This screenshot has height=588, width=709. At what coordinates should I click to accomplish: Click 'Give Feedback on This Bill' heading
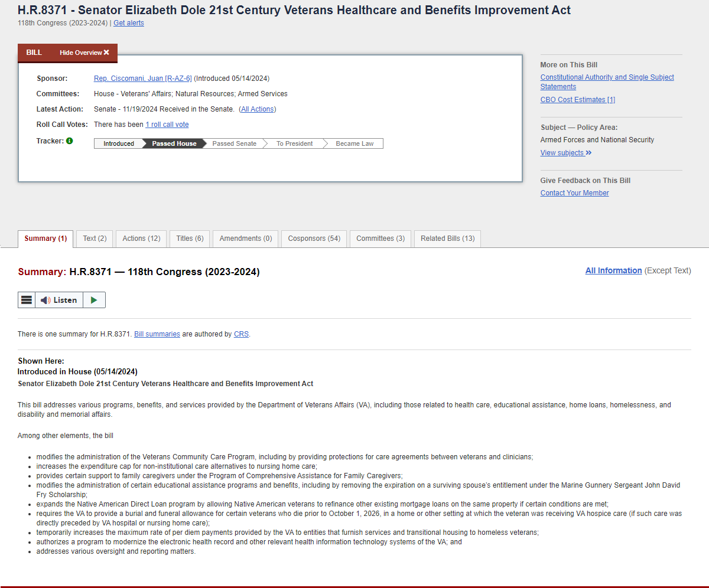coord(586,181)
